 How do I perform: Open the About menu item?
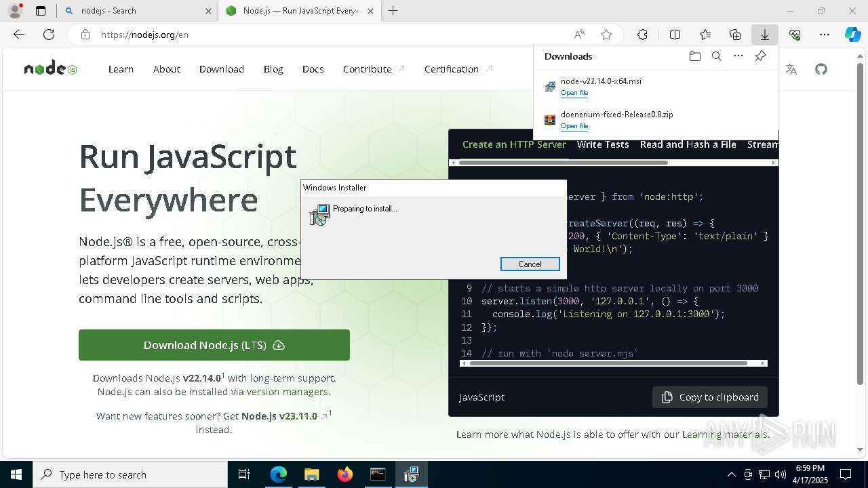[x=167, y=69]
